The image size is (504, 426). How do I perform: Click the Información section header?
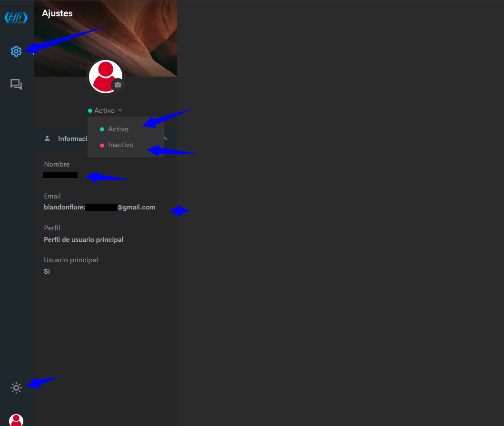[106, 139]
